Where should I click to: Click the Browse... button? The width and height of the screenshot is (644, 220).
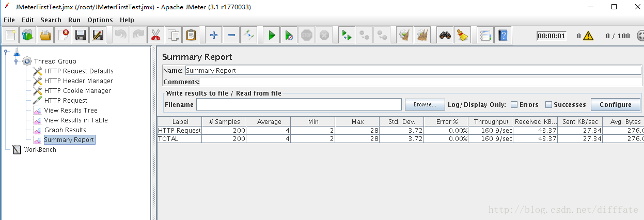(425, 104)
